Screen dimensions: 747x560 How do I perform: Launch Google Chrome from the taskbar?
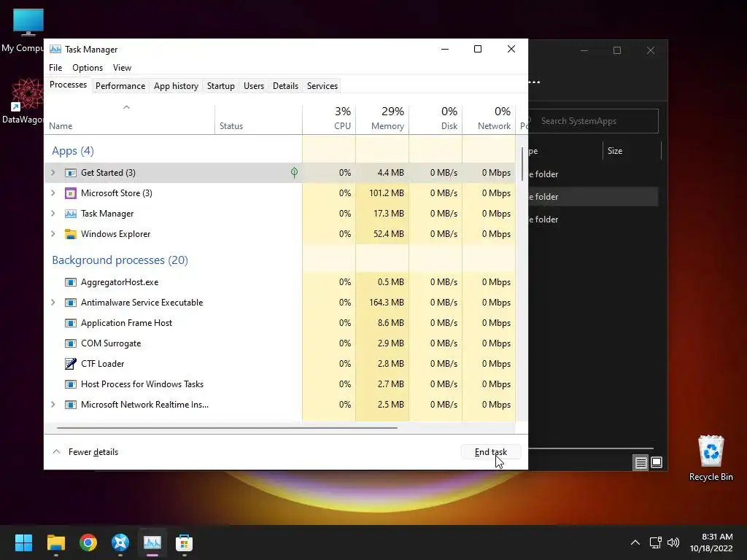88,542
